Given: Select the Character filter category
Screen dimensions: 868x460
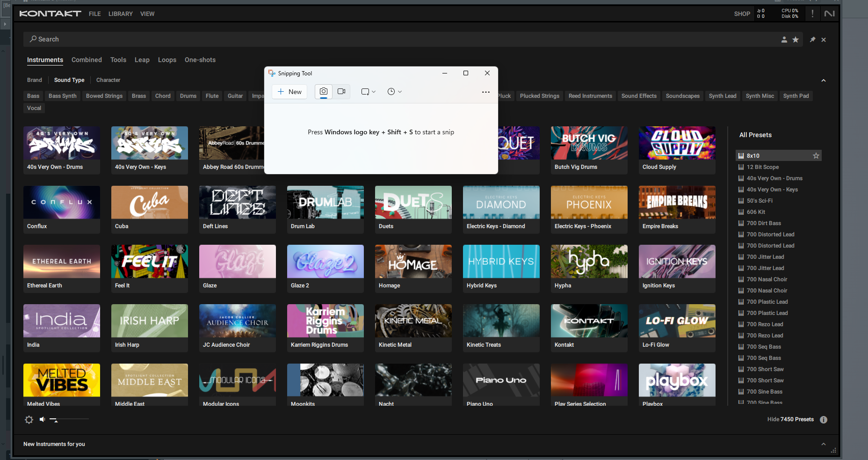Looking at the screenshot, I should [x=108, y=80].
